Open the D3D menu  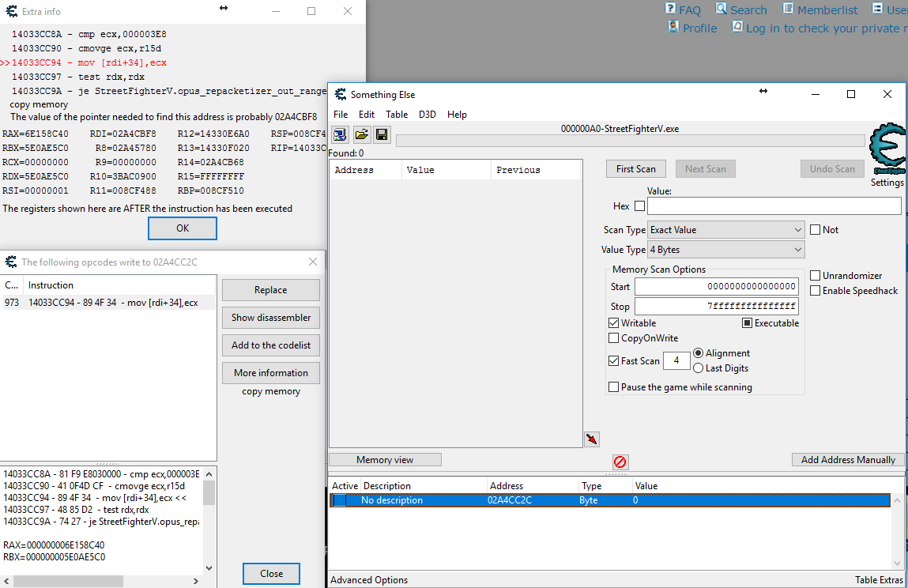427,115
